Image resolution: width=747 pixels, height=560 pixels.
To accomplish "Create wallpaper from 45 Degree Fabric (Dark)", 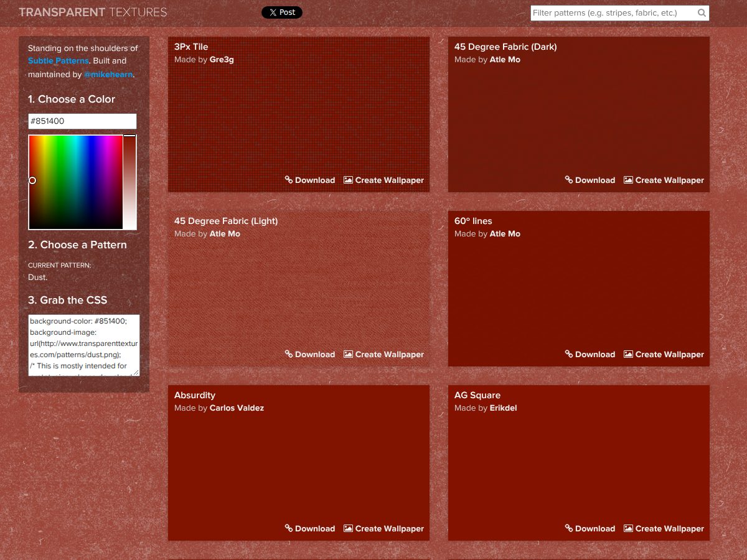I will pos(664,180).
